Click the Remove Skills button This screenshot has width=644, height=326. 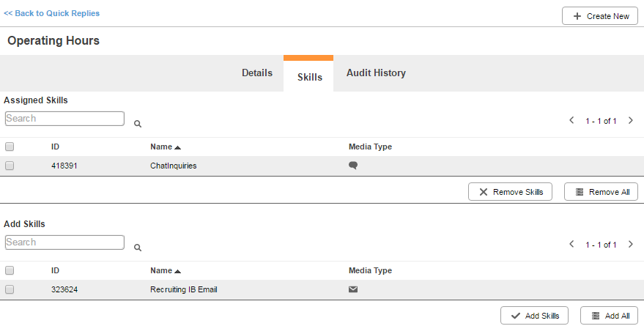[x=510, y=192]
